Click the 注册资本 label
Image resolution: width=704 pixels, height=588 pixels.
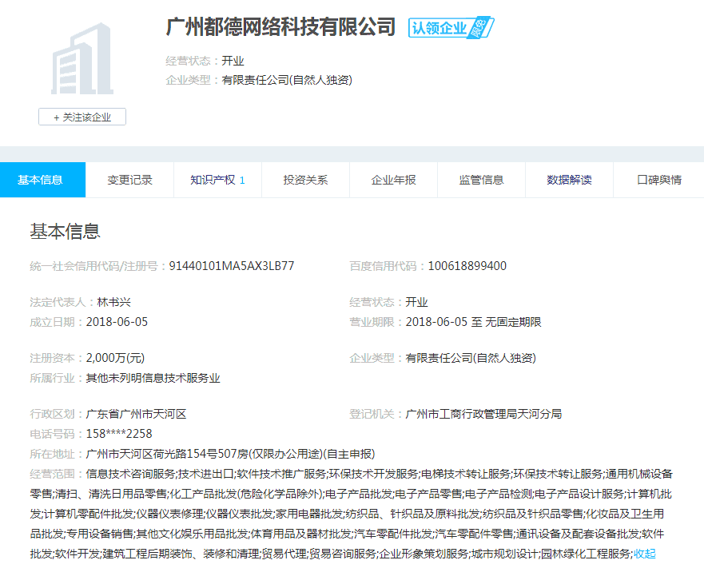pyautogui.click(x=53, y=358)
